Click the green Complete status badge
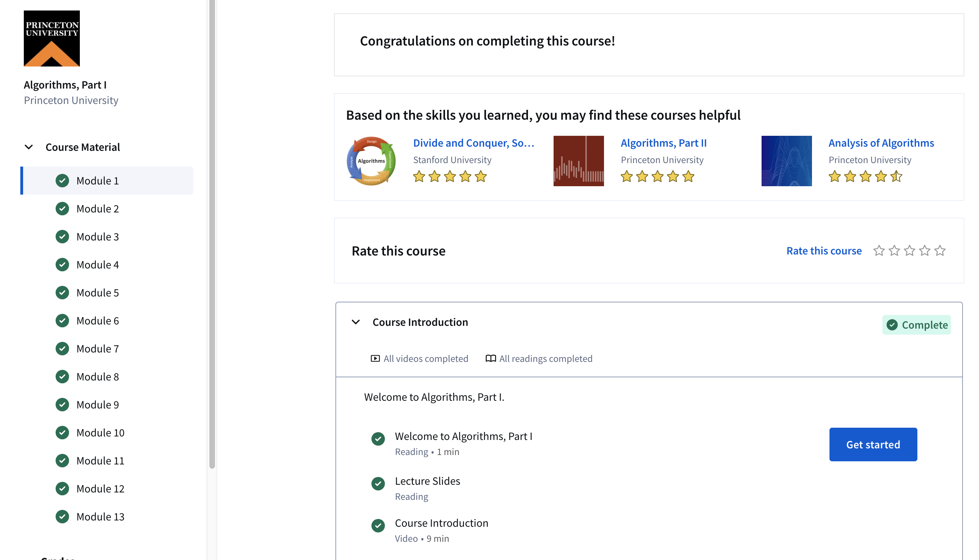Viewport: 979px width, 560px height. pos(916,325)
